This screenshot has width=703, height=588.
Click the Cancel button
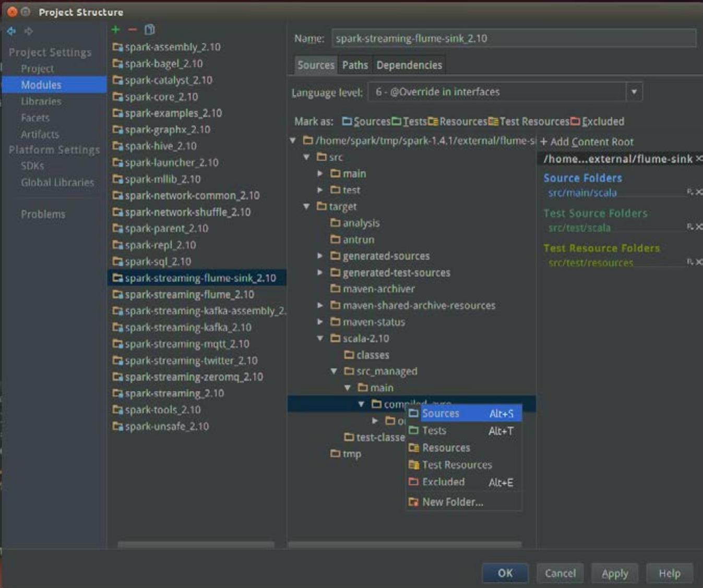(x=561, y=573)
